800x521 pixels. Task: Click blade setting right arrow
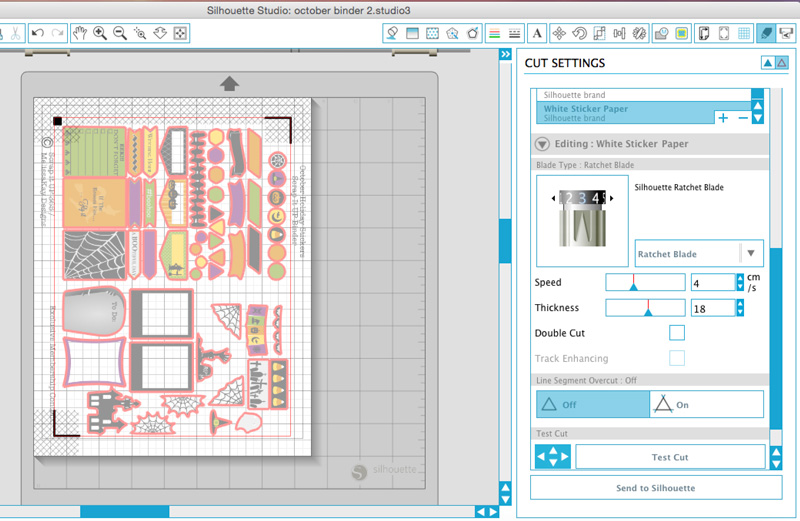(611, 198)
